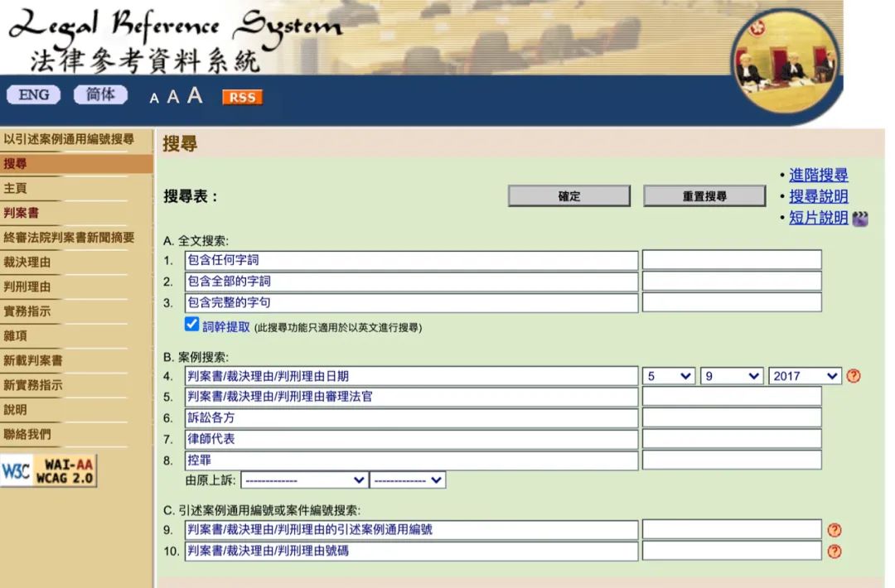
Task: Toggle 詞幹提取 word stemming option
Action: (x=191, y=323)
